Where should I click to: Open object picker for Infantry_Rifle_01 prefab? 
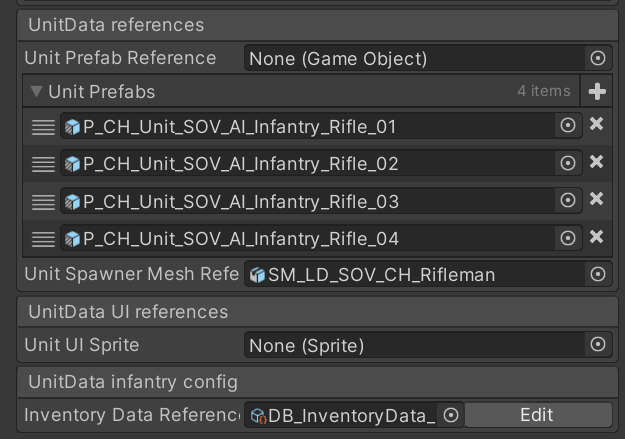pyautogui.click(x=568, y=126)
